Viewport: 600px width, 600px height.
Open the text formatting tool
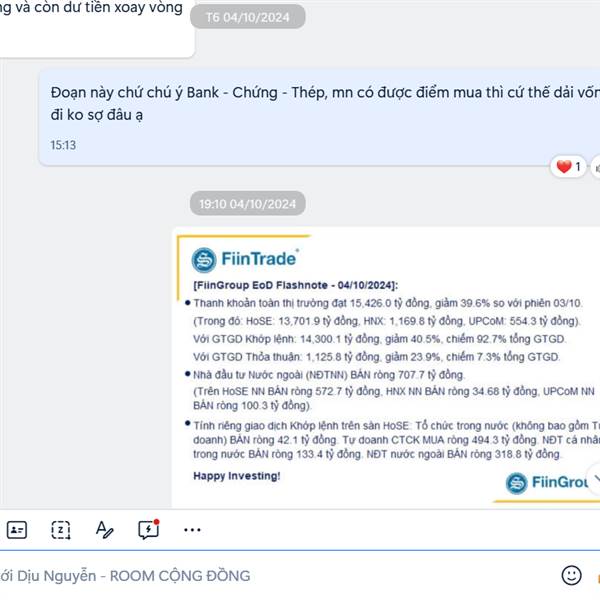104,530
